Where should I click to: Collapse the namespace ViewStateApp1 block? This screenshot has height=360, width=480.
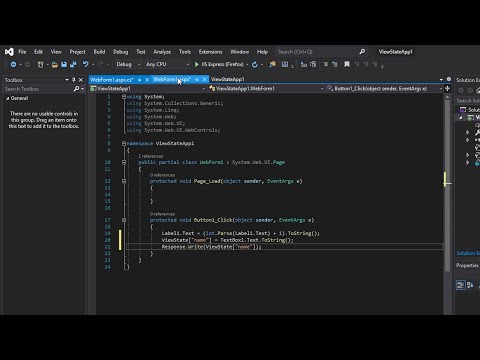click(x=124, y=143)
